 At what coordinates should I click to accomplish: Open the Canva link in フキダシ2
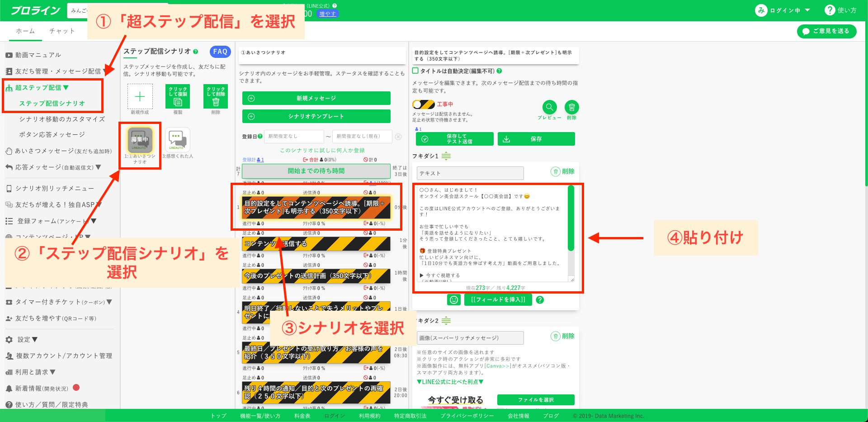click(498, 366)
